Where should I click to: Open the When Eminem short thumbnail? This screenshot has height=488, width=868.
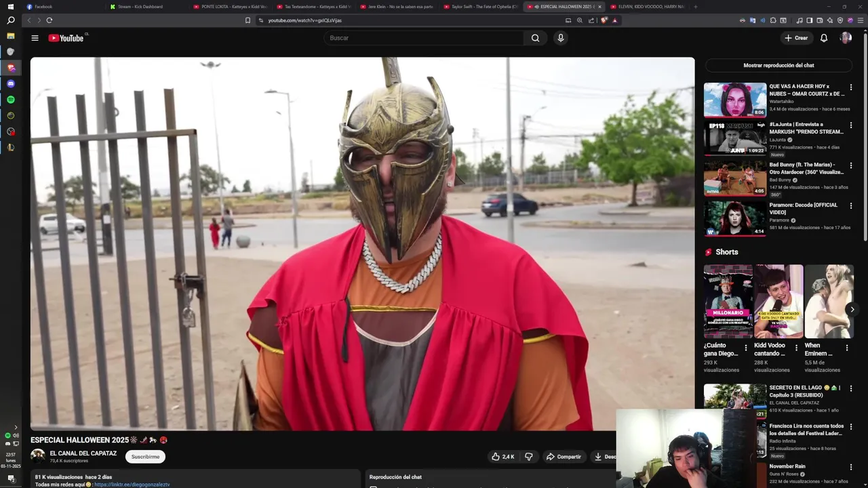tap(829, 302)
